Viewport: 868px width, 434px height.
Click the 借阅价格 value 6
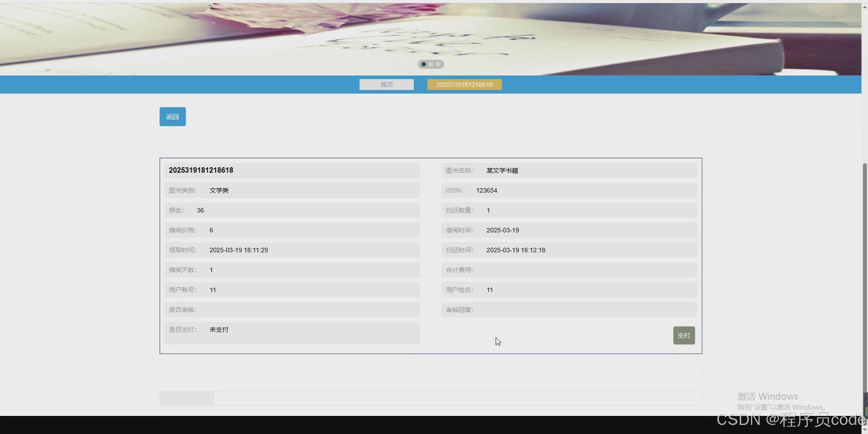click(x=211, y=230)
